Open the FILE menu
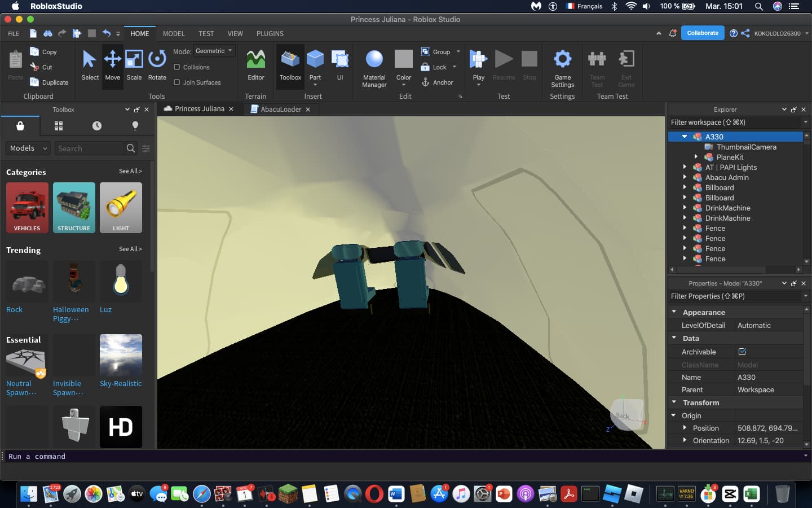The width and height of the screenshot is (812, 508). click(14, 34)
